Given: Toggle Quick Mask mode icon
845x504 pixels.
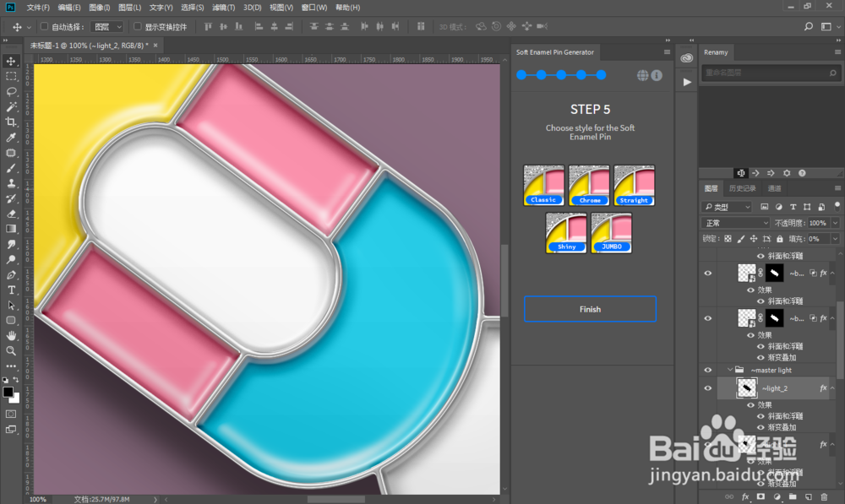Looking at the screenshot, I should click(x=11, y=414).
